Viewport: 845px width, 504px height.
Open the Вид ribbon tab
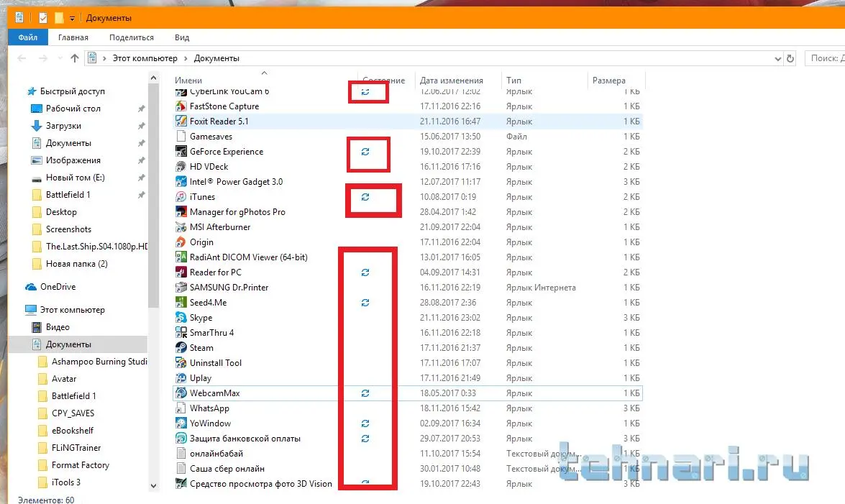(x=182, y=37)
